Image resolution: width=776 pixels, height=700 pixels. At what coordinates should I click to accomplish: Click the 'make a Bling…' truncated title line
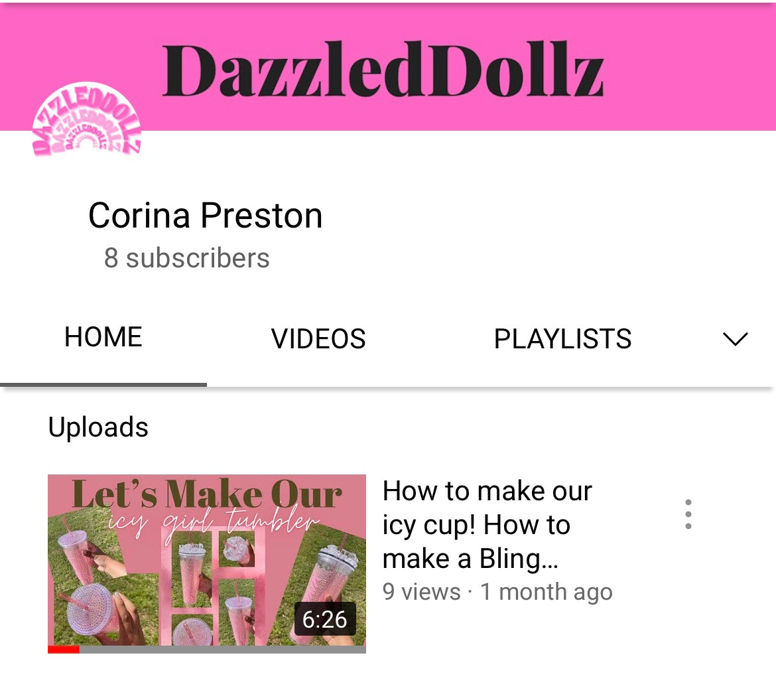tap(470, 559)
